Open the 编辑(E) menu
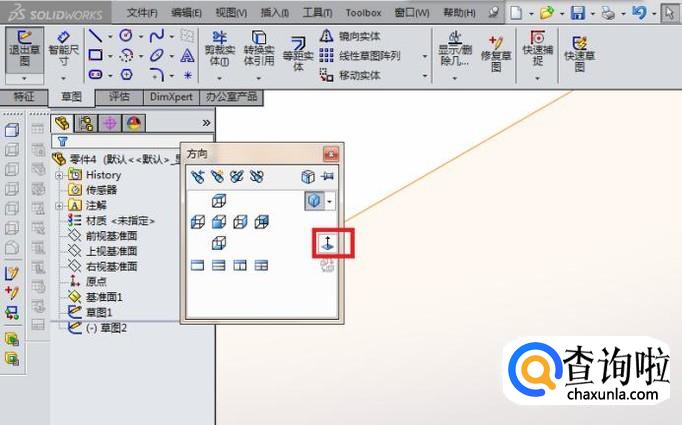This screenshot has width=682, height=425. coord(186,13)
